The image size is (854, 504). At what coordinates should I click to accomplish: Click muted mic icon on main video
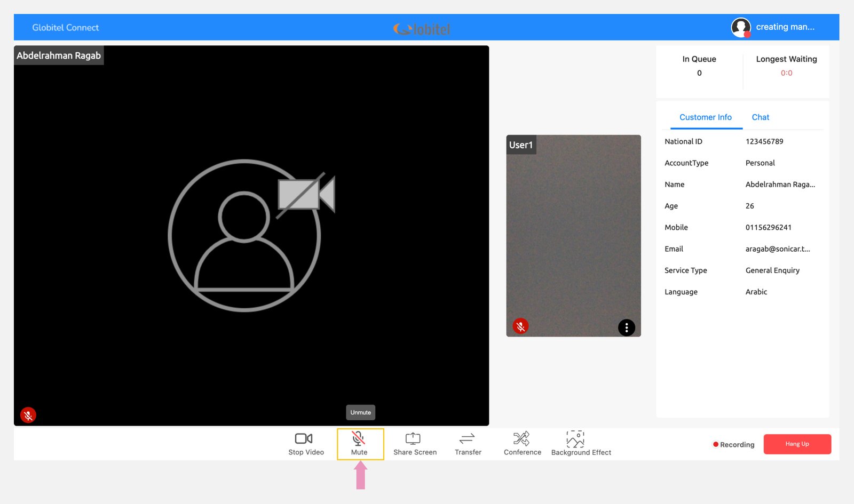point(28,415)
